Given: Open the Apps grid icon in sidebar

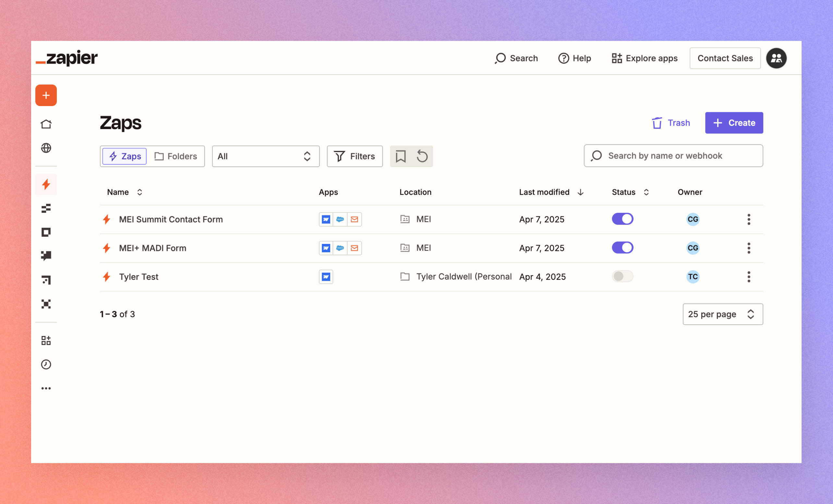Looking at the screenshot, I should [x=46, y=341].
